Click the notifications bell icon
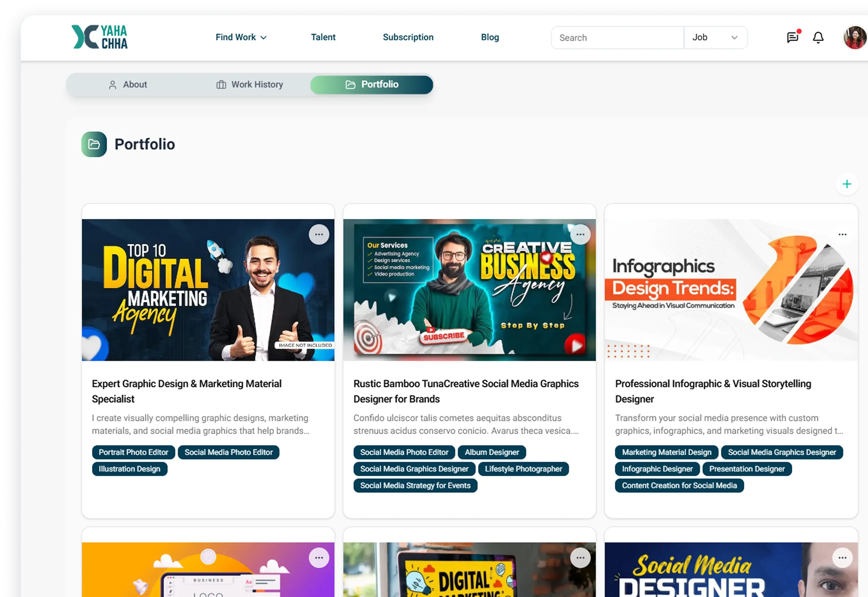 pyautogui.click(x=818, y=37)
